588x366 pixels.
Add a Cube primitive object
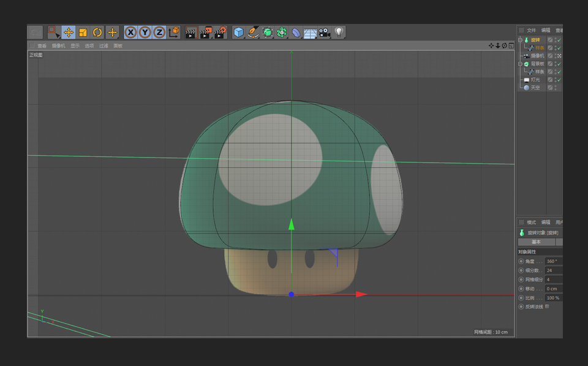click(x=238, y=32)
